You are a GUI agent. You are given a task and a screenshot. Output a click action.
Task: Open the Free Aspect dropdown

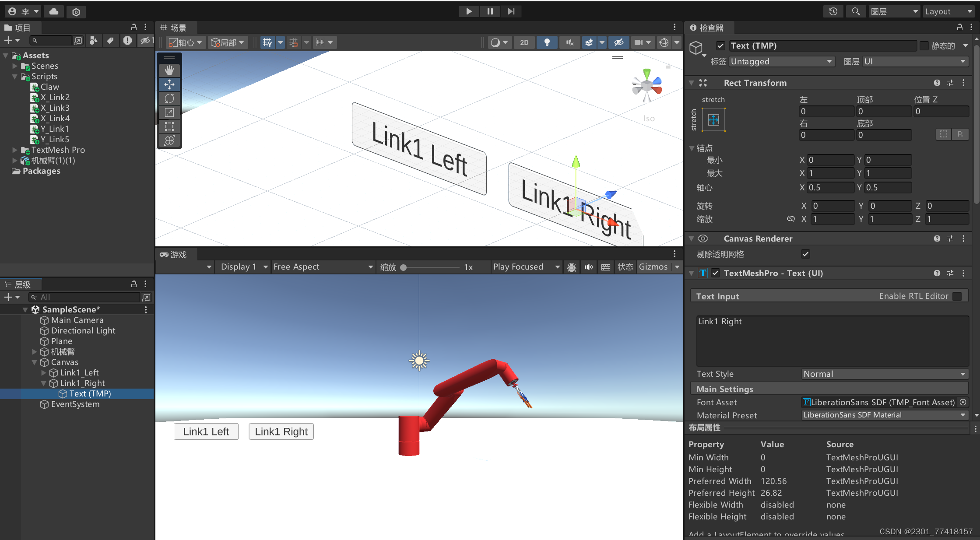[x=323, y=267]
